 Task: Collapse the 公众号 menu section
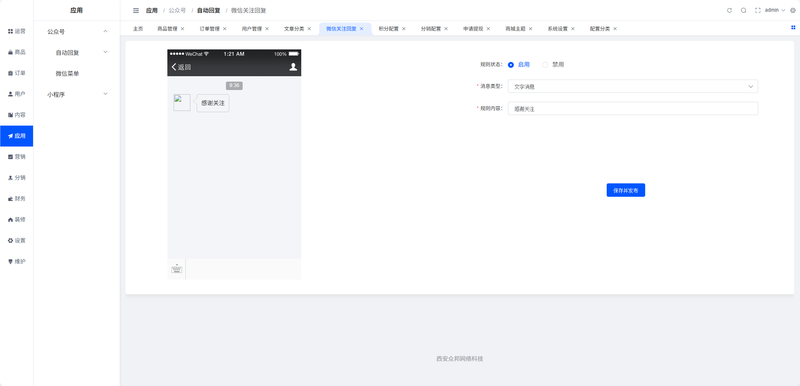pos(106,31)
